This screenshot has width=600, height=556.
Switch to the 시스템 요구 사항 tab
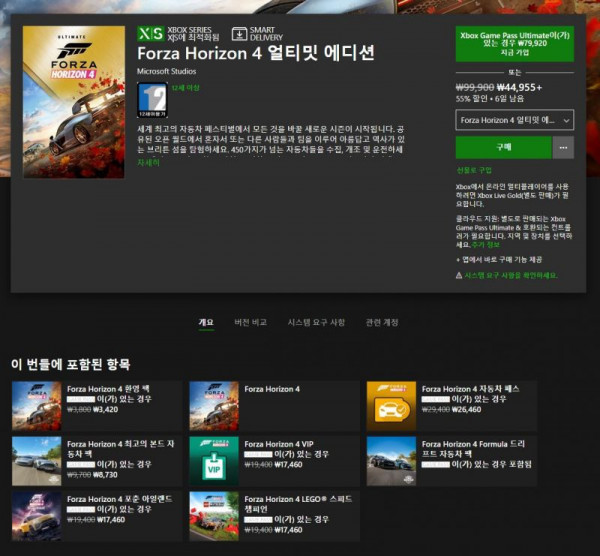[316, 322]
